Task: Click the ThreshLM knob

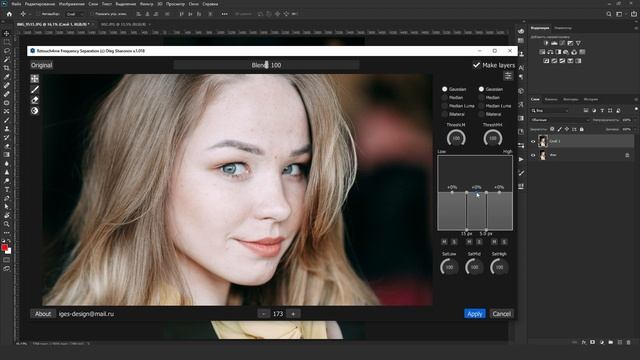Action: (x=456, y=138)
